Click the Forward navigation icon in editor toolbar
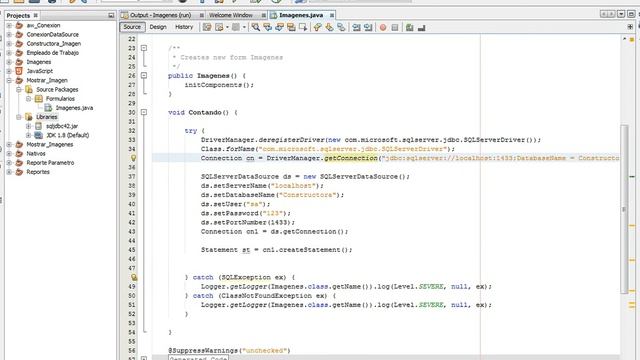 (x=236, y=27)
